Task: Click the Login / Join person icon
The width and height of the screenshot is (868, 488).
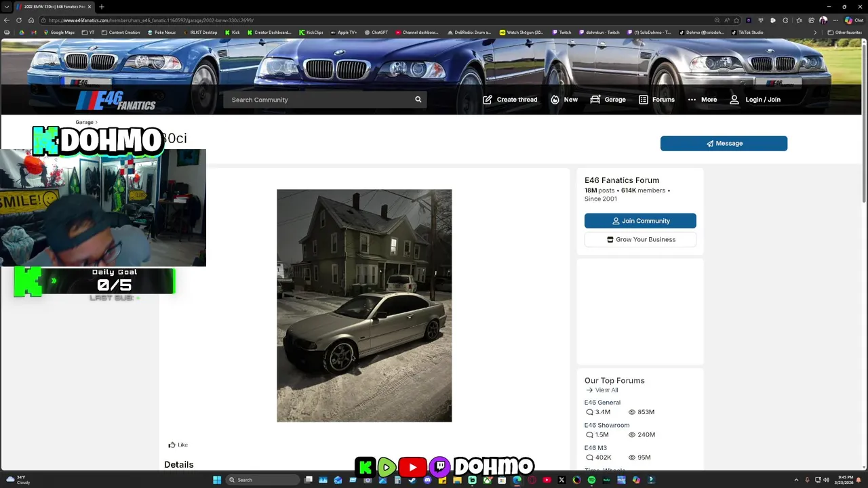Action: tap(734, 100)
